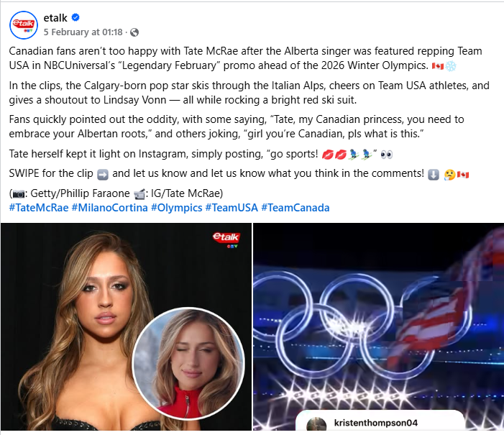Click the right arrow emoji after clip
The width and height of the screenshot is (504, 435).
[x=103, y=174]
